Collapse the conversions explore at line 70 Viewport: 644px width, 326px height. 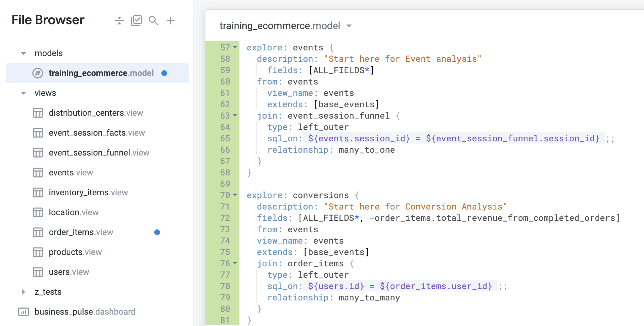click(234, 195)
